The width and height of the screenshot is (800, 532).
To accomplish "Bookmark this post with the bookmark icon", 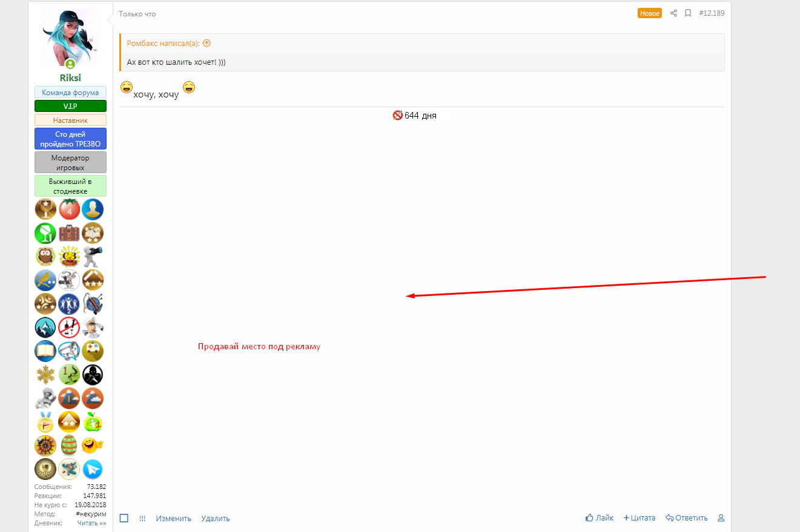I will coord(688,13).
